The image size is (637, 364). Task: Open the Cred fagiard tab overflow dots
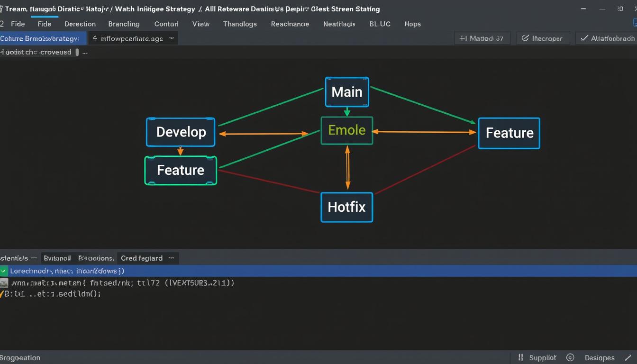pos(171,258)
